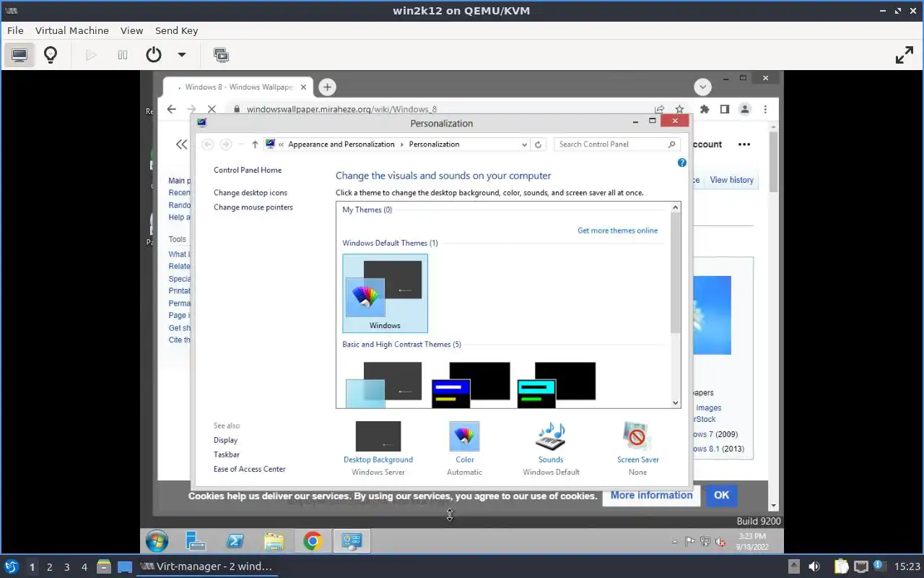Show the virtual machine graphical console
This screenshot has height=578, width=924.
pyautogui.click(x=19, y=55)
